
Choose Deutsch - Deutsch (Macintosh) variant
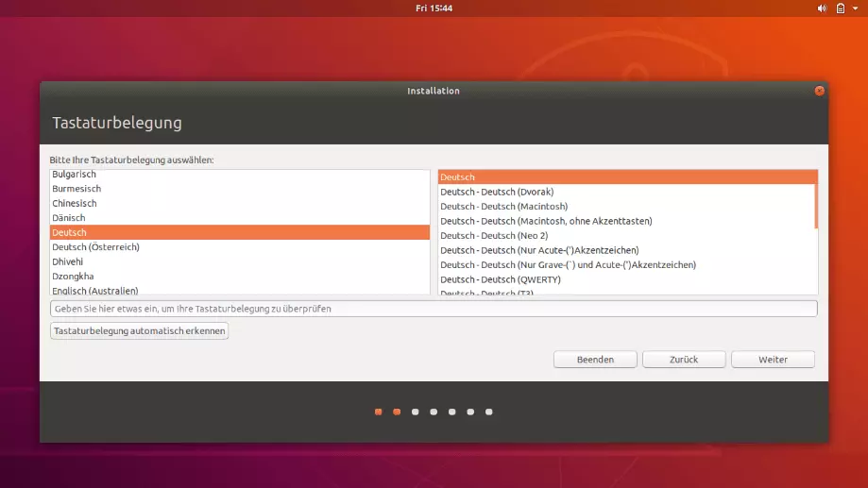tap(626, 207)
